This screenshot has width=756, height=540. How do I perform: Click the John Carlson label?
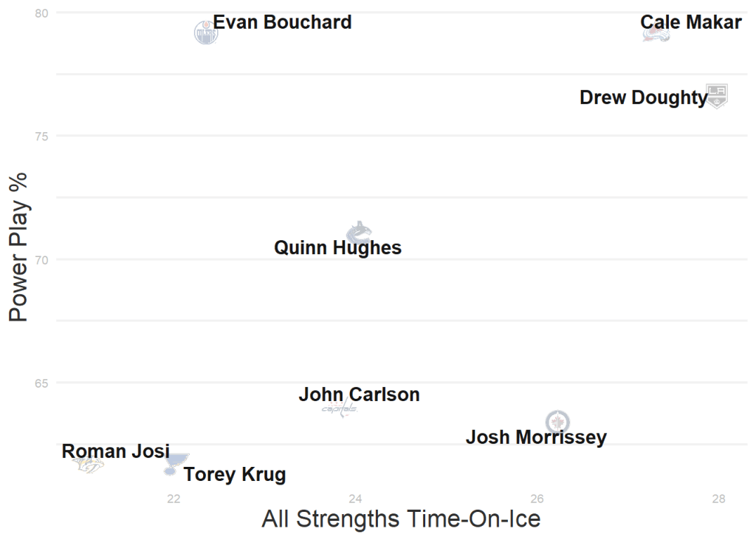tap(359, 394)
